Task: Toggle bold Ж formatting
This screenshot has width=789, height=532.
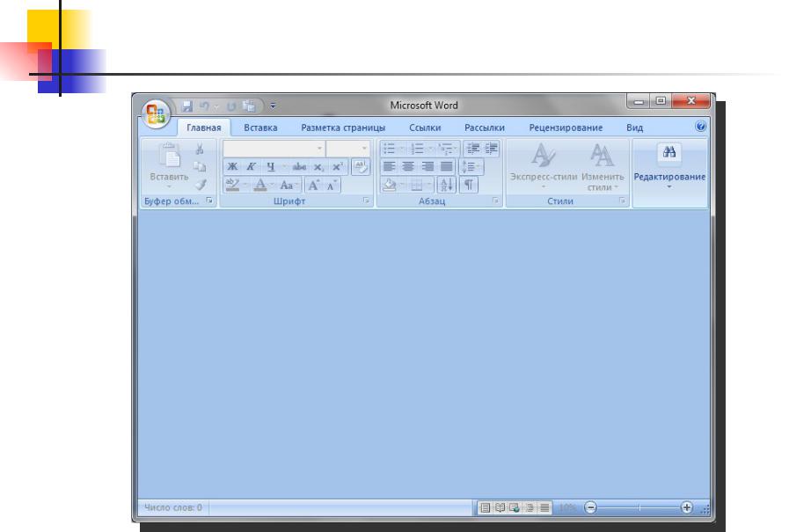Action: 232,166
